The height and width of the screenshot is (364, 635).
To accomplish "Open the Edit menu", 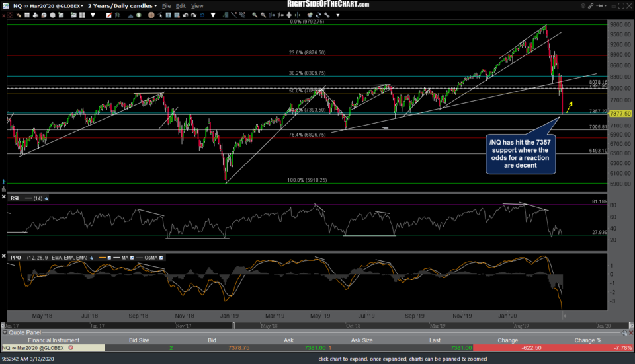I will click(181, 6).
